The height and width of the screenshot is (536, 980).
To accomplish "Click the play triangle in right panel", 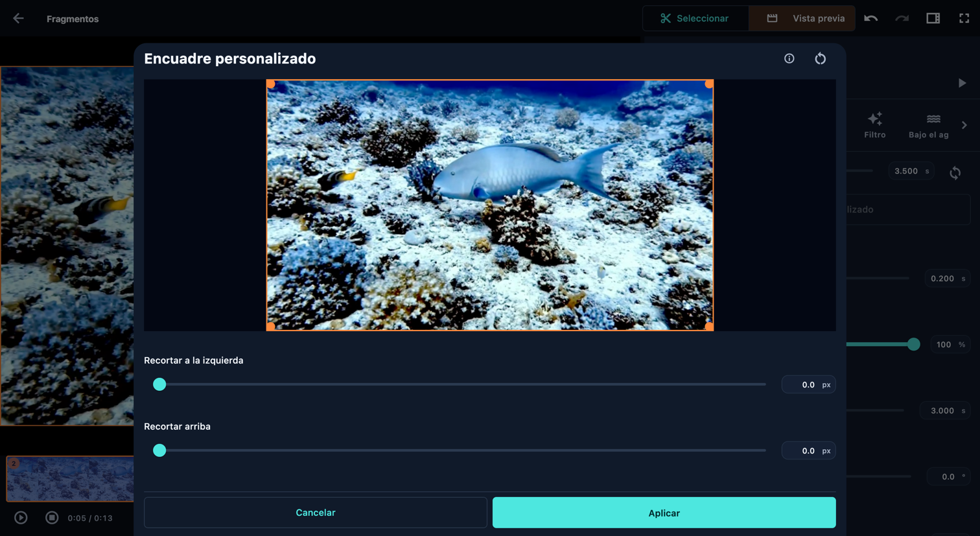I will pos(962,83).
